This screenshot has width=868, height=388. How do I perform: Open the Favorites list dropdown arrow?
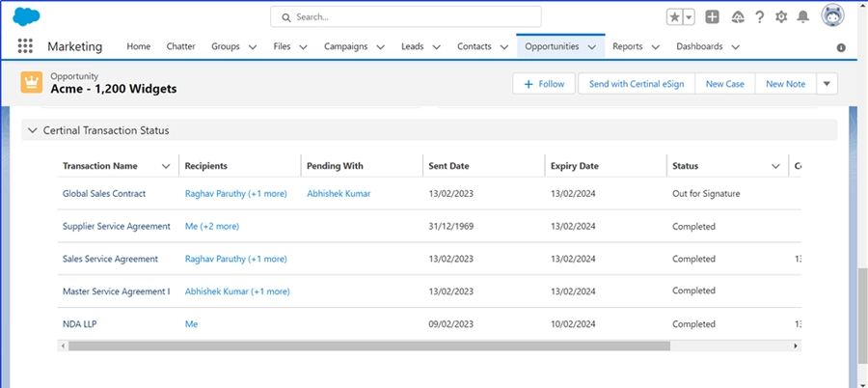click(x=689, y=17)
